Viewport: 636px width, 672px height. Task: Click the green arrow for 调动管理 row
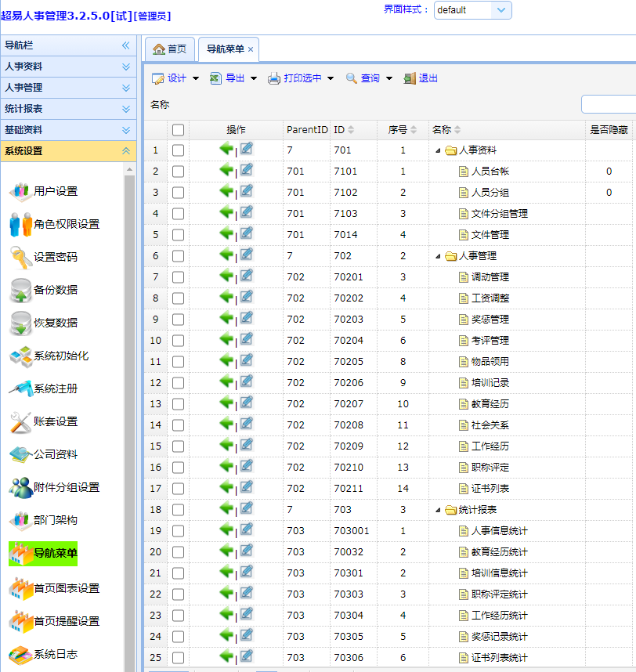(x=226, y=276)
